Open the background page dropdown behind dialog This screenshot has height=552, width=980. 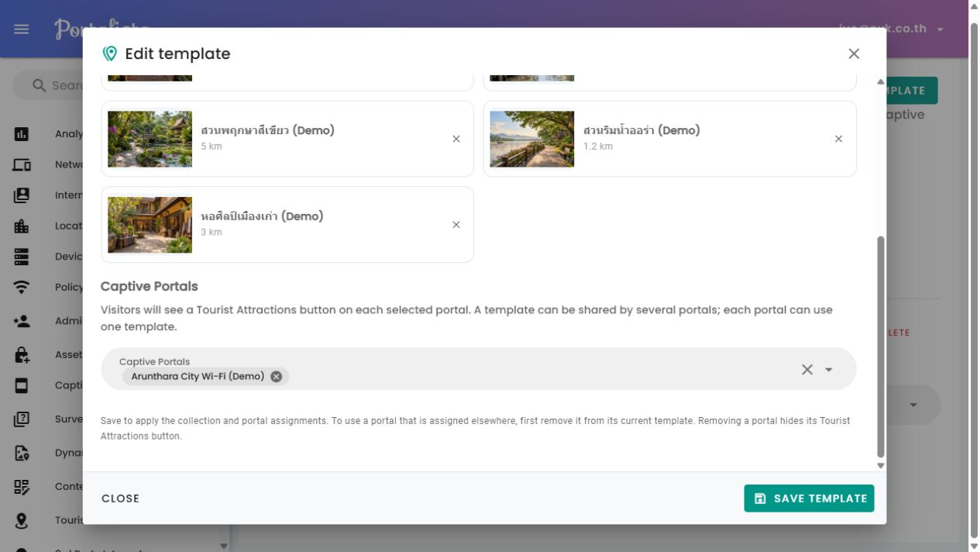click(913, 405)
